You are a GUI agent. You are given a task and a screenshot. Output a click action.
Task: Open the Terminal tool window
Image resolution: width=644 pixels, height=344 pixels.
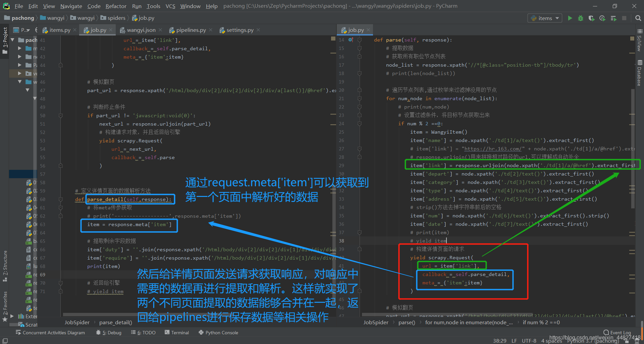[177, 333]
